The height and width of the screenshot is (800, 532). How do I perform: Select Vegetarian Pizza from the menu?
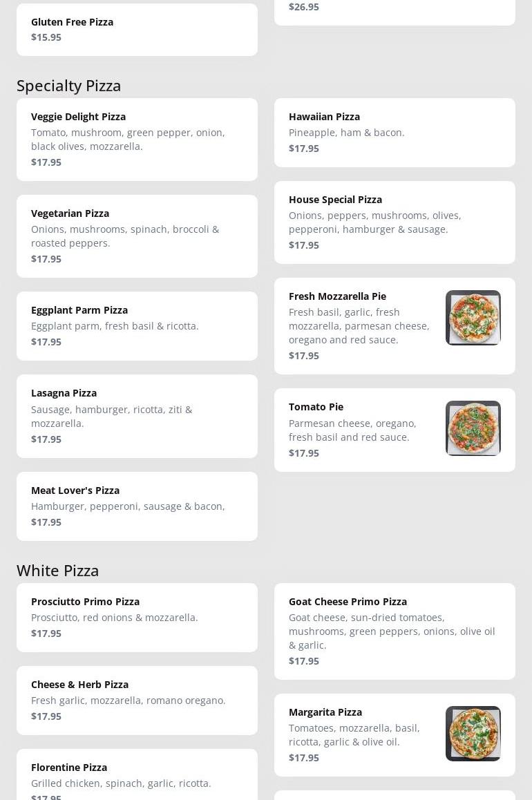coord(137,236)
